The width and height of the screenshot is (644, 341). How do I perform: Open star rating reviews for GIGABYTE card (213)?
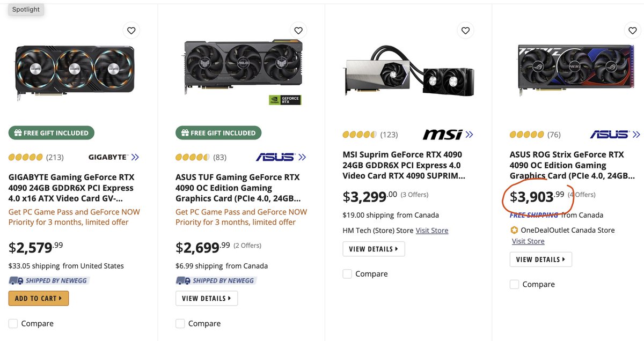pos(36,157)
